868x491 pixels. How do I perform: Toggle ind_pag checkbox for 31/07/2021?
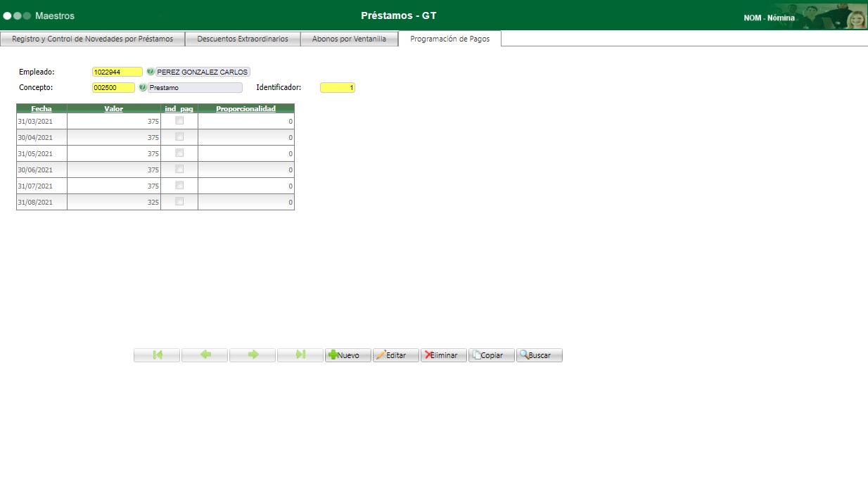coord(179,185)
